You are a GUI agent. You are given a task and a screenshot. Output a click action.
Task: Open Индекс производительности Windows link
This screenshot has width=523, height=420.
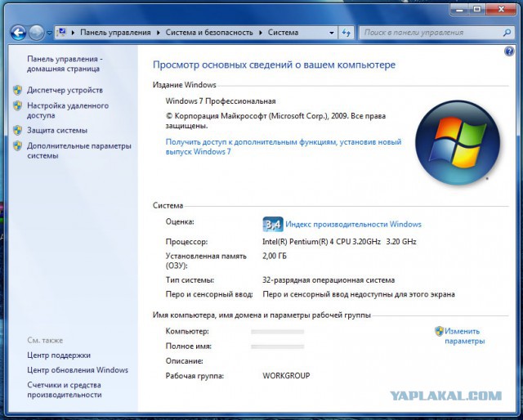[x=353, y=224]
